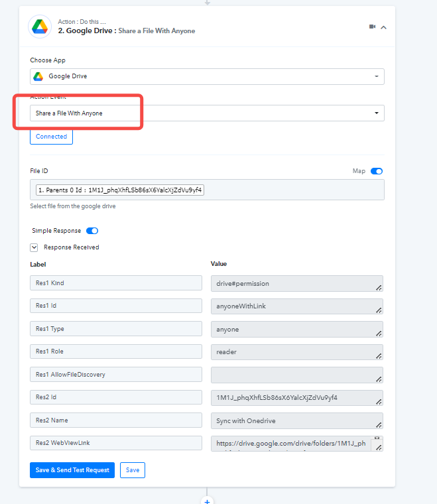Click the 'anyone' value field
This screenshot has height=504, width=437.
(297, 329)
